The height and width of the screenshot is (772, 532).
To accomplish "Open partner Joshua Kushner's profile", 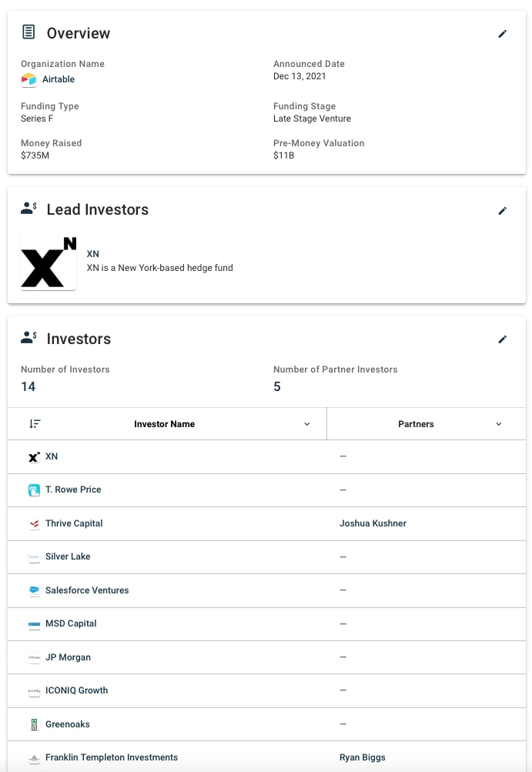I will (x=373, y=523).
